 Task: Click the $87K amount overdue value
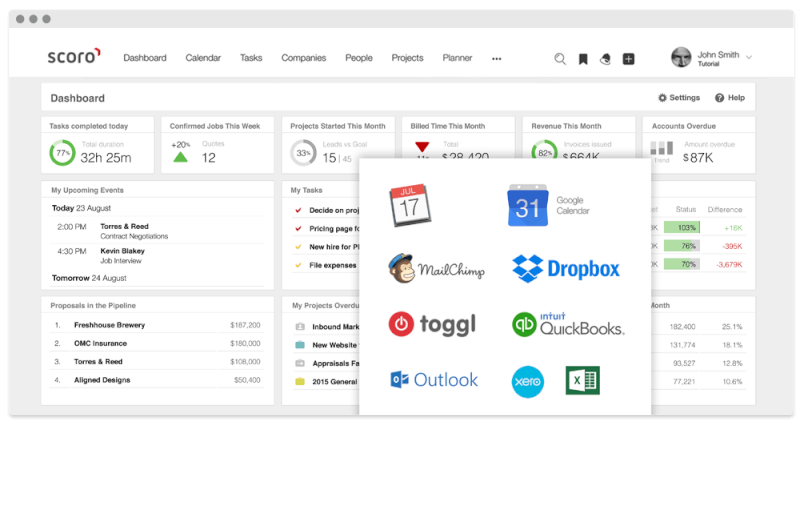[x=698, y=158]
